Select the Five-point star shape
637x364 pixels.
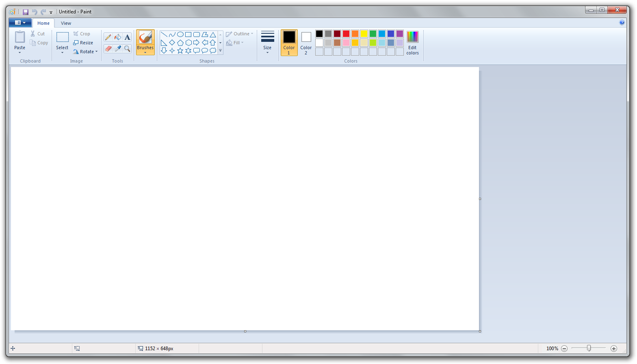pyautogui.click(x=180, y=51)
